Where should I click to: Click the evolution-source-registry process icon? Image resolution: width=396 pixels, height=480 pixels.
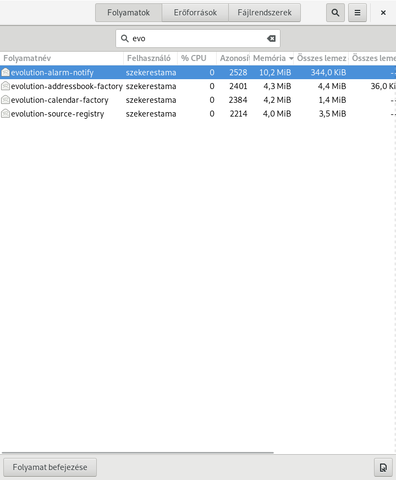[5, 114]
